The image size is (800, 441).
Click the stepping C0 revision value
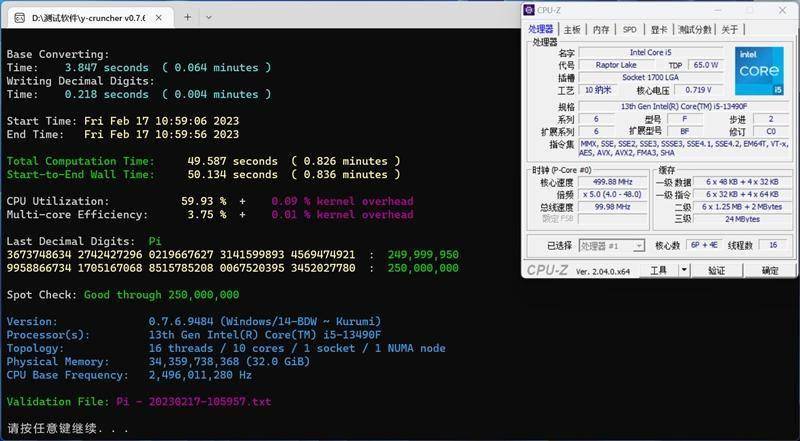(771, 131)
